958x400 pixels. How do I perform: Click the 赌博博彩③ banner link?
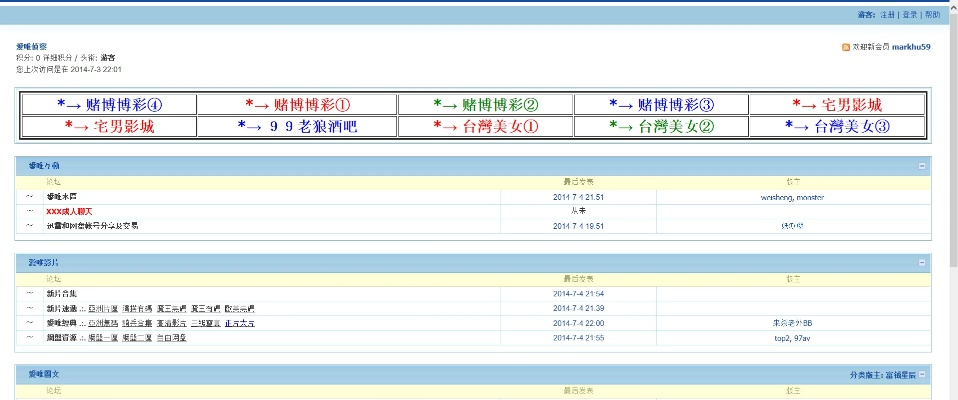pos(662,105)
